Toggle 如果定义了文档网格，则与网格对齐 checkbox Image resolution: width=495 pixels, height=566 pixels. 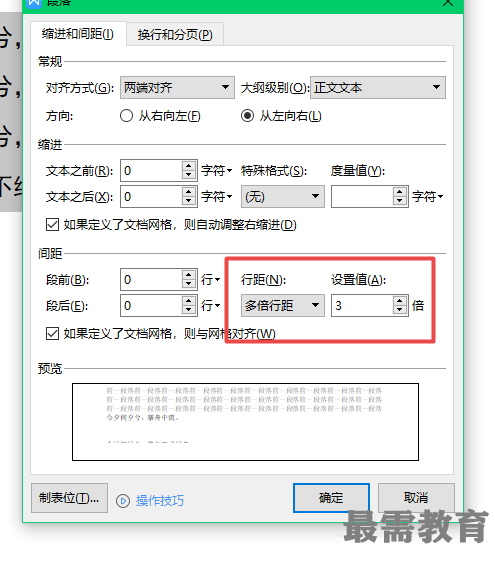(52, 333)
